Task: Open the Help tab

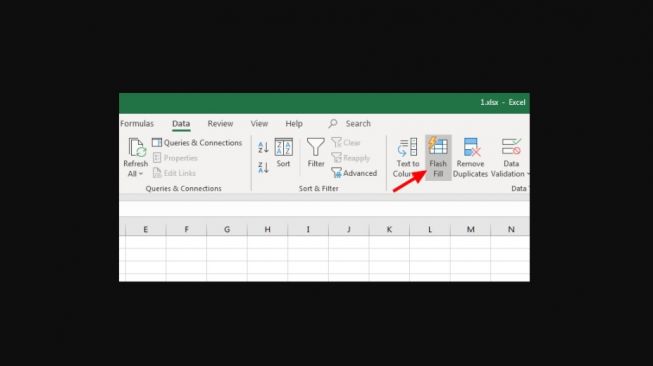Action: pyautogui.click(x=294, y=124)
